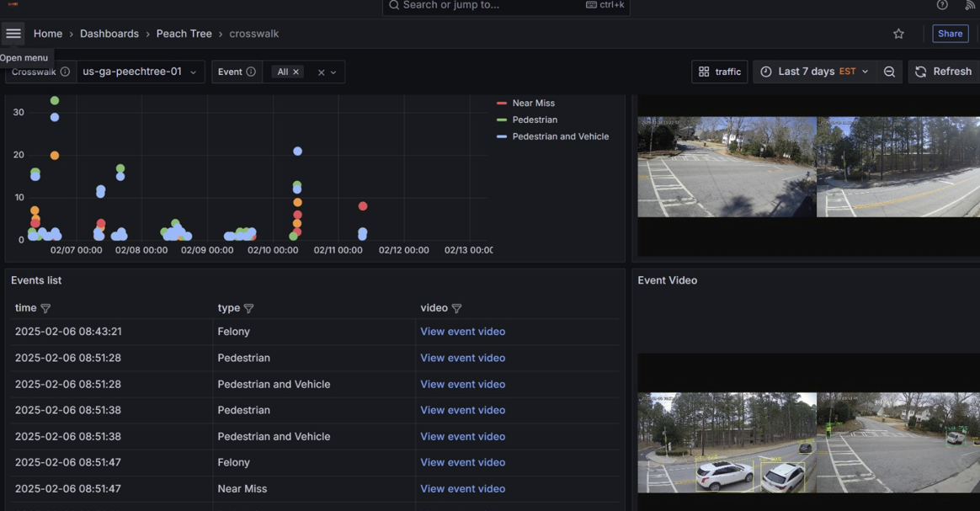Go to Dashboards in the breadcrumb

pos(109,34)
